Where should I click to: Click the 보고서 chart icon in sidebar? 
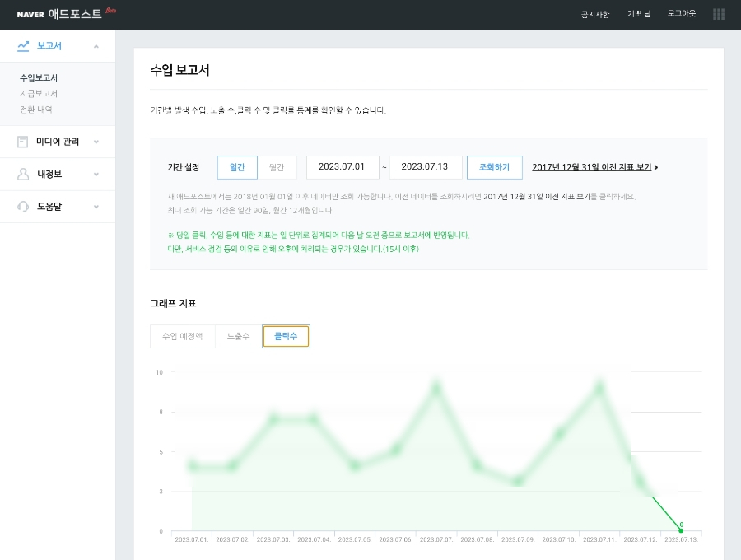(x=23, y=46)
